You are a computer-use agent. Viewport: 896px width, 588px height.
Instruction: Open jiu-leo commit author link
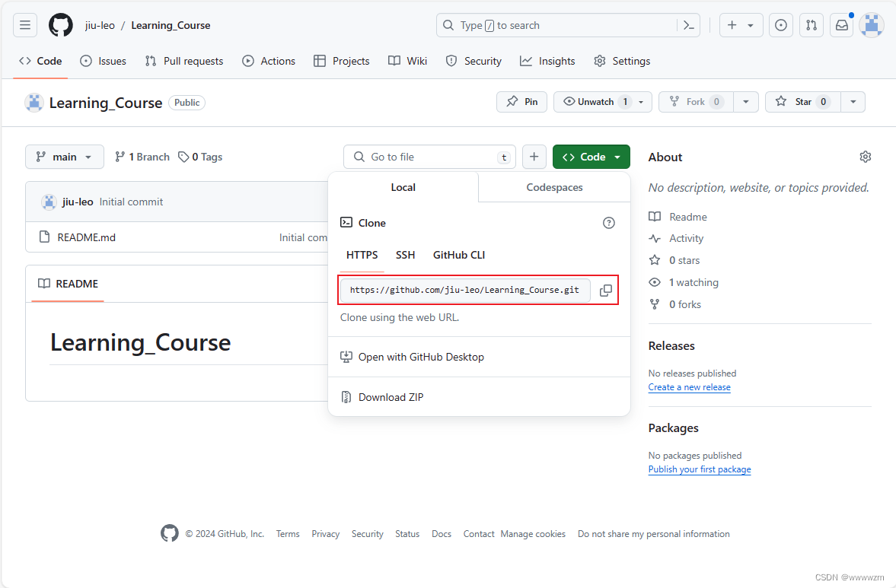77,202
